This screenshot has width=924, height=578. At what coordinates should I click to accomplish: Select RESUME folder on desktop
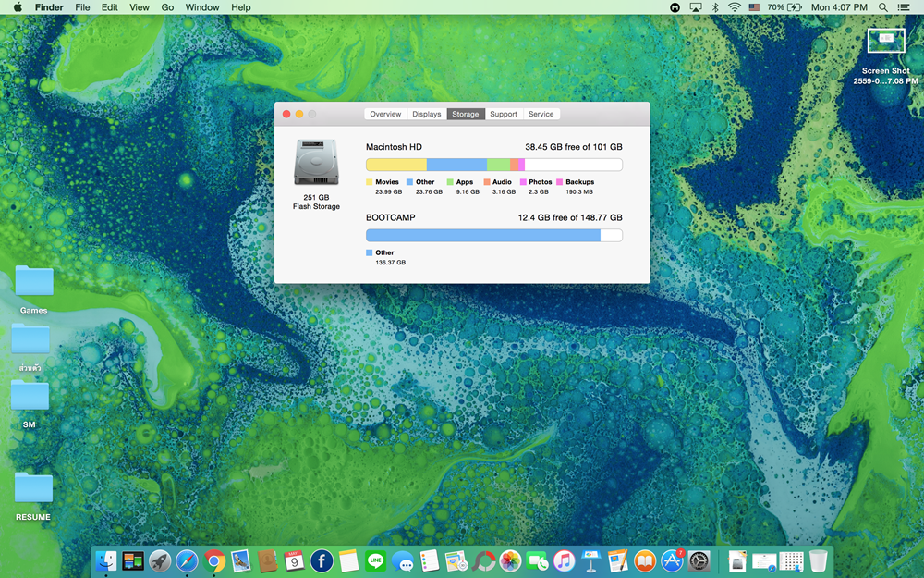33,496
